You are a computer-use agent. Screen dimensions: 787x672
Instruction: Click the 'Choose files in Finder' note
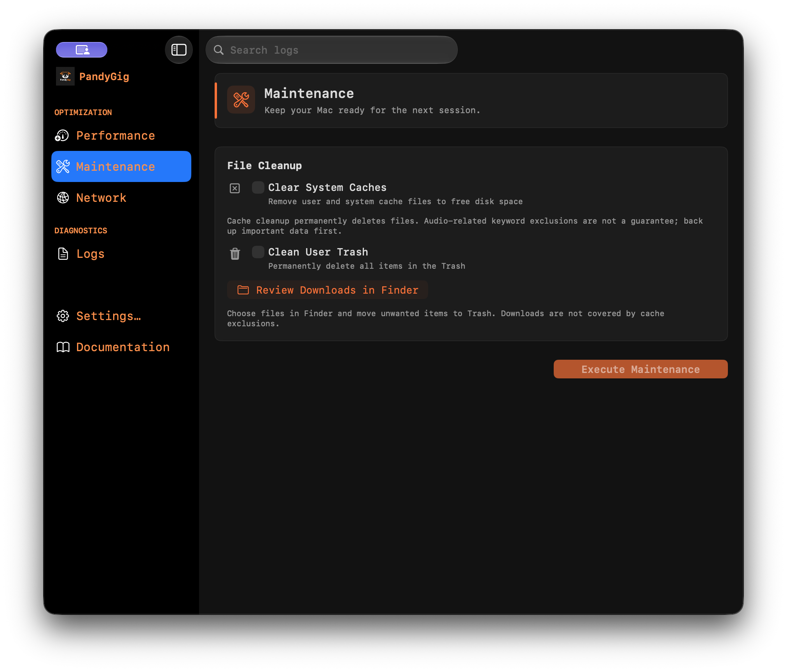pyautogui.click(x=446, y=318)
